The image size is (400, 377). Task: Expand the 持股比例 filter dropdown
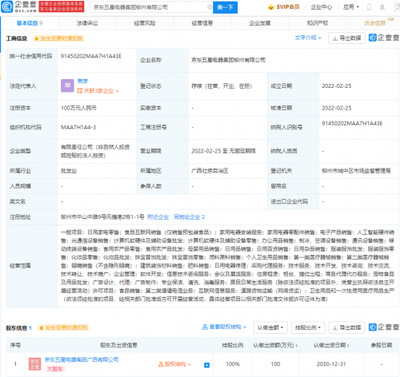[x=308, y=328]
